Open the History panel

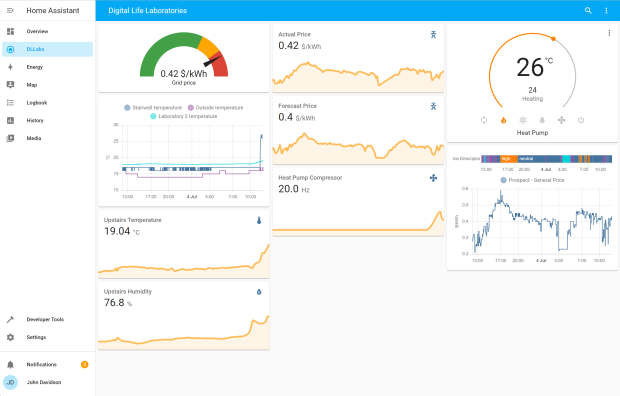point(47,120)
